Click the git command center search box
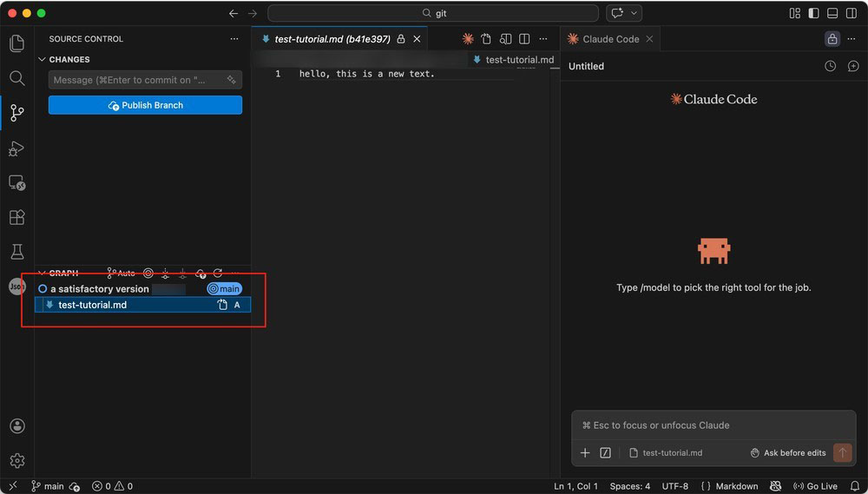The image size is (868, 494). click(x=433, y=13)
